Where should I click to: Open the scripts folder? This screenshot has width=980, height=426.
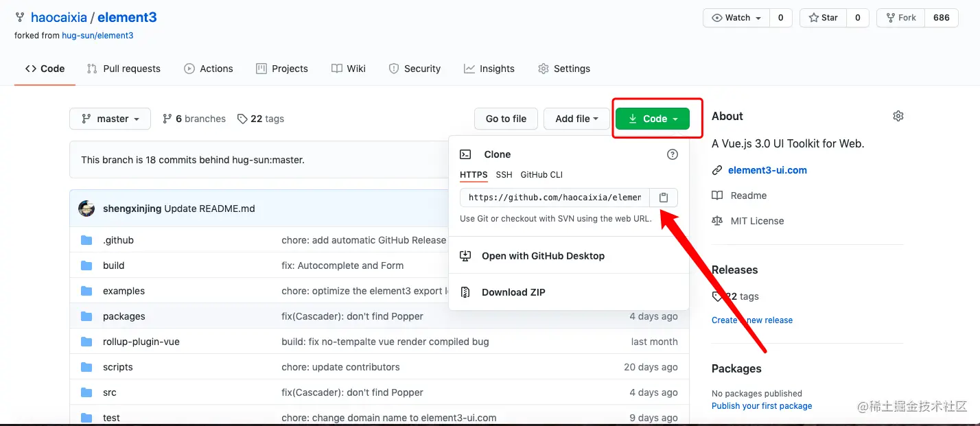[x=118, y=367]
